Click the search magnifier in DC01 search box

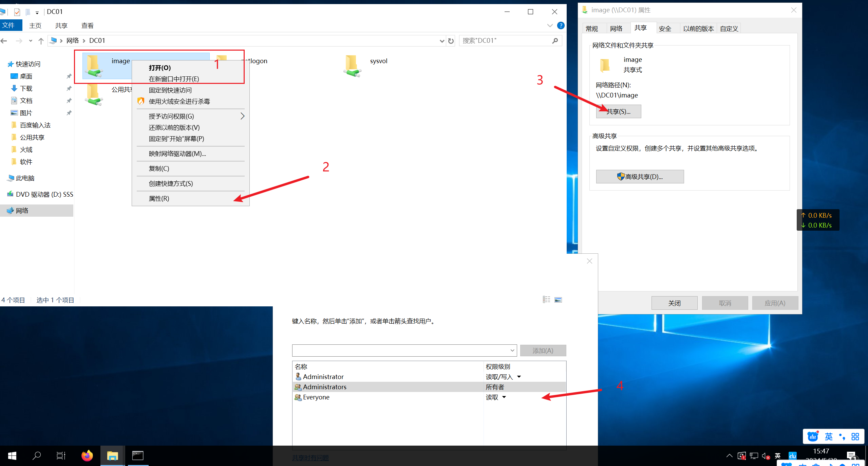click(x=555, y=41)
